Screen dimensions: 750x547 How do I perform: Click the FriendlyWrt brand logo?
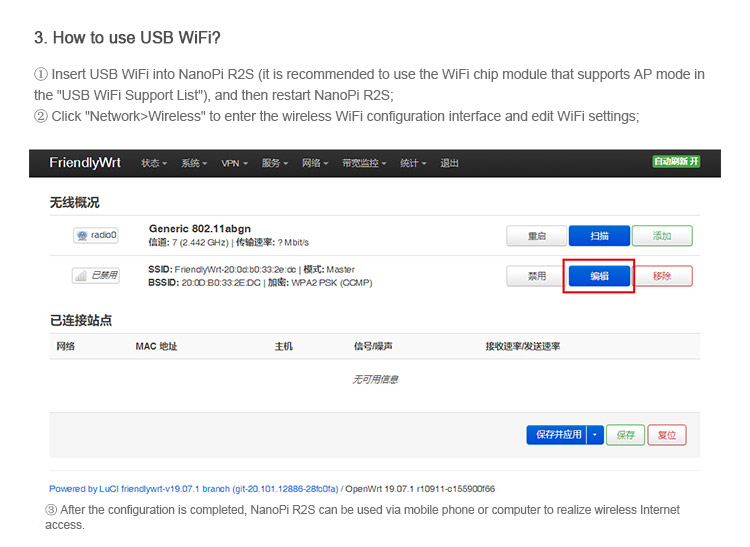(86, 163)
